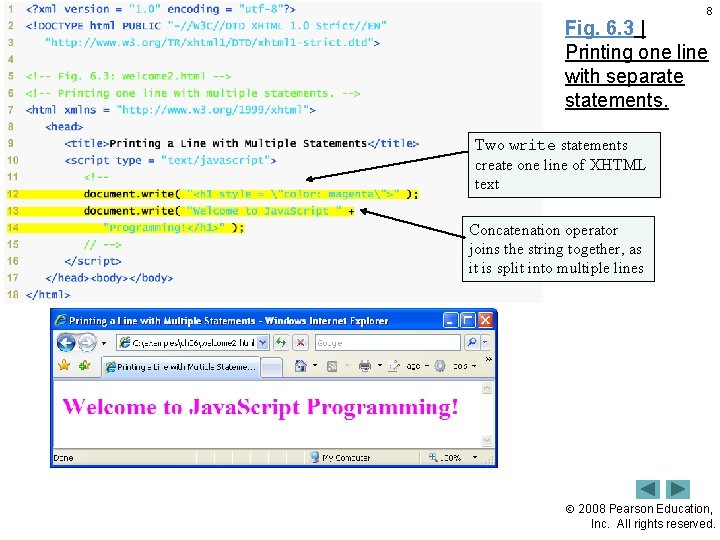Click the 'Programming!</h1>' string on line 14
The width and height of the screenshot is (720, 540).
164,227
